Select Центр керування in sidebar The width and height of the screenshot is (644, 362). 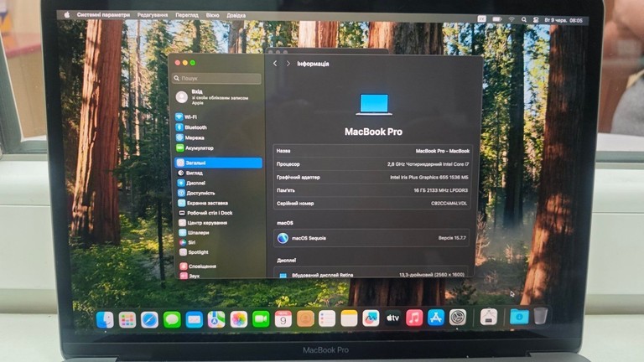tap(203, 223)
